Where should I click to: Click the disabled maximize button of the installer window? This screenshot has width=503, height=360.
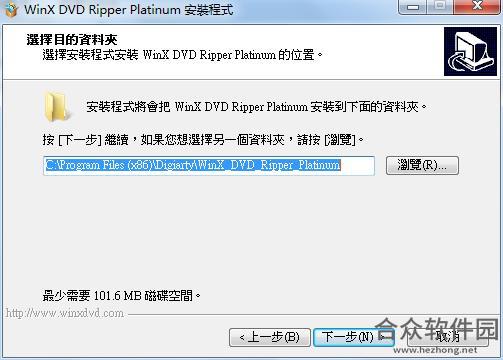point(441,7)
